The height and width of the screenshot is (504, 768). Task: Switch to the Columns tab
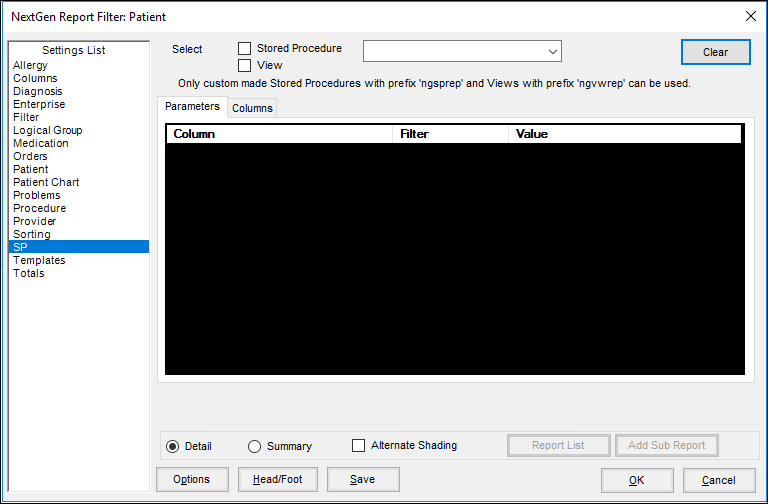(252, 108)
